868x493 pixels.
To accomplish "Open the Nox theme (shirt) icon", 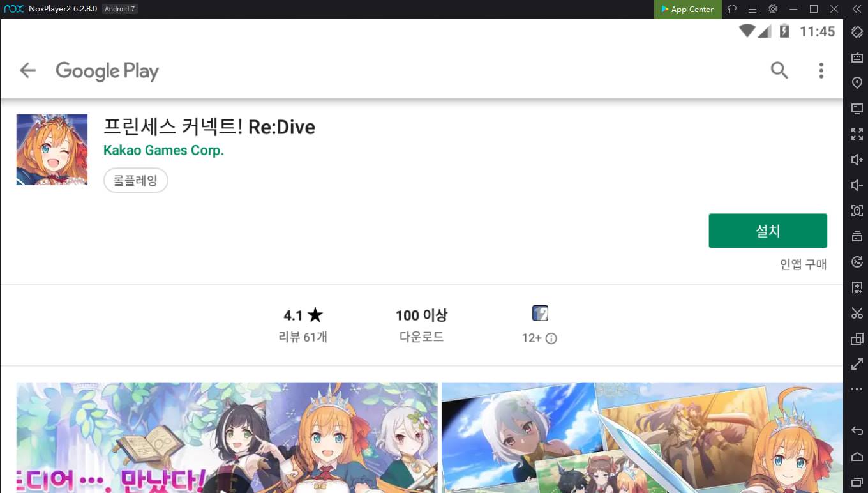I will tap(732, 10).
